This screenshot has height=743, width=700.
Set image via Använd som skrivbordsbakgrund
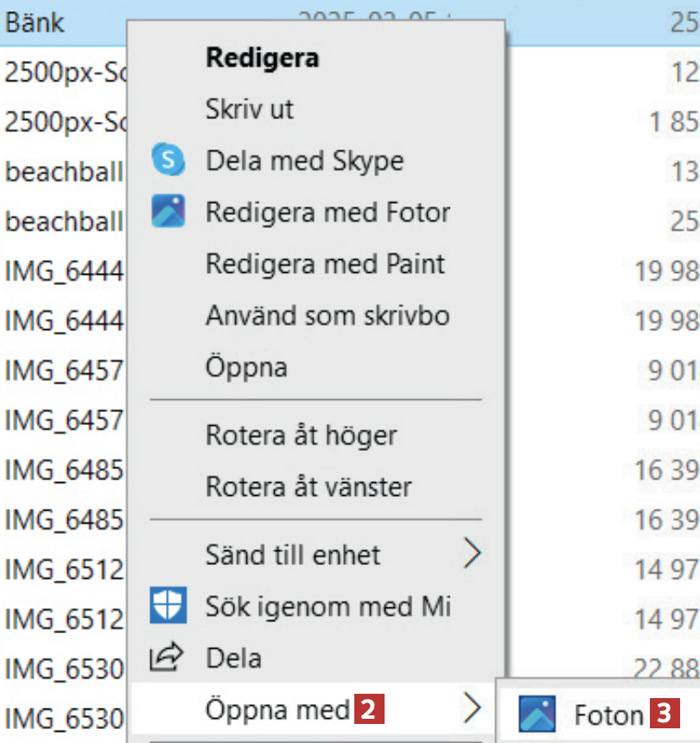pos(327,315)
